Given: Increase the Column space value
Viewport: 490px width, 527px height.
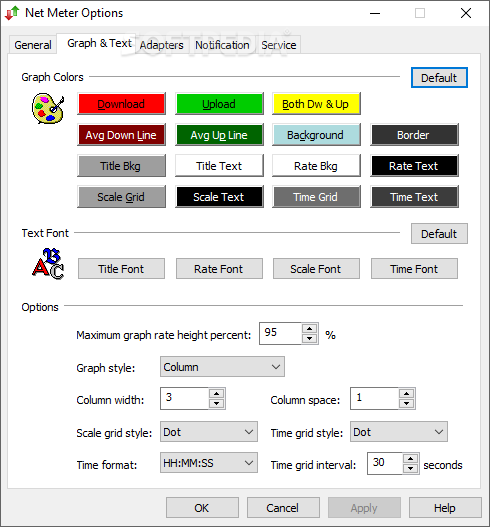Looking at the screenshot, I should pyautogui.click(x=407, y=393).
